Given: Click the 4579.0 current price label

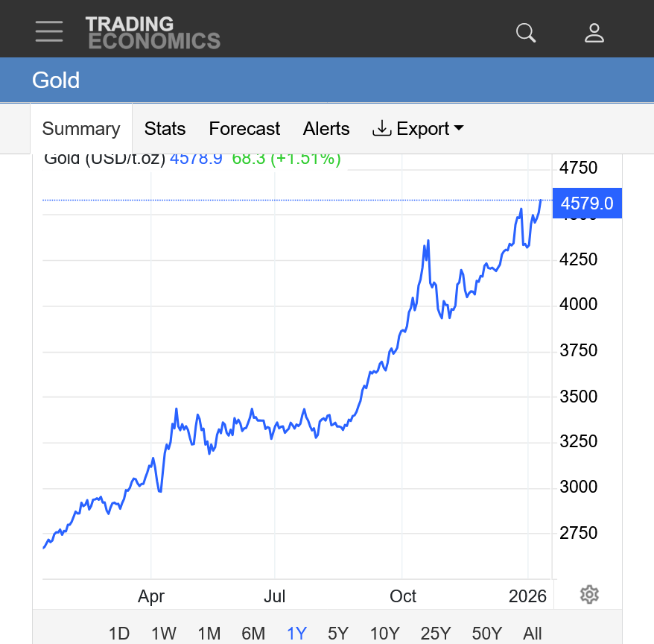Looking at the screenshot, I should tap(587, 203).
